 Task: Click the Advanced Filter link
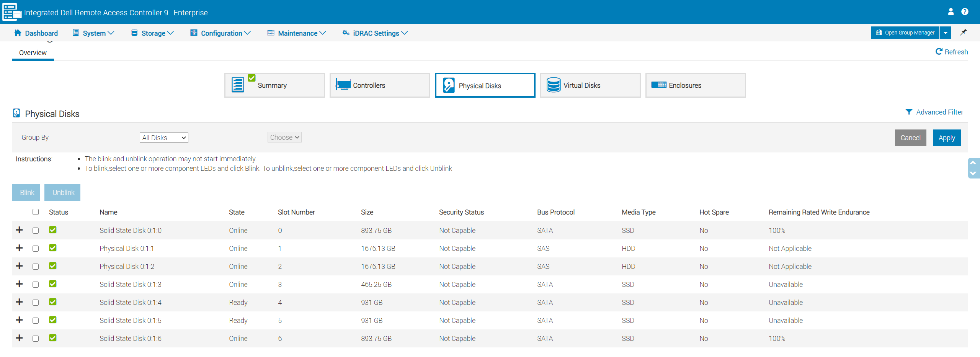[934, 112]
